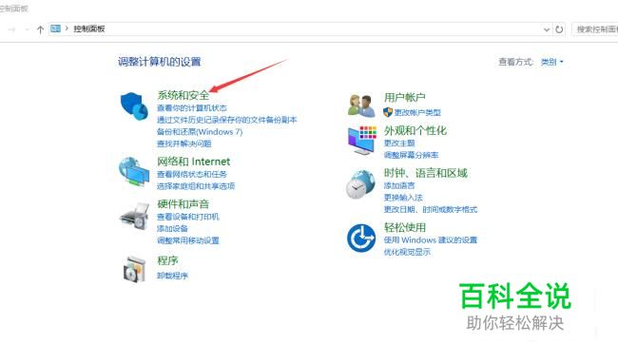Open 选择家庭组和共享选项 link

[x=196, y=186]
